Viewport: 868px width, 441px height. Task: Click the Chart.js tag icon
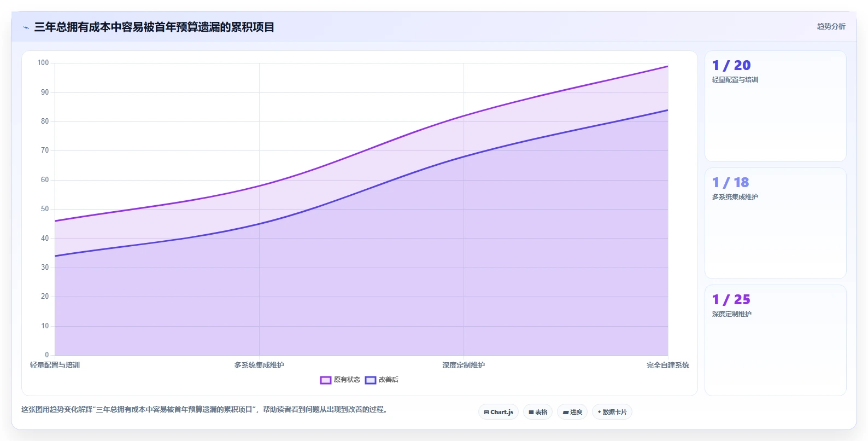(486, 413)
